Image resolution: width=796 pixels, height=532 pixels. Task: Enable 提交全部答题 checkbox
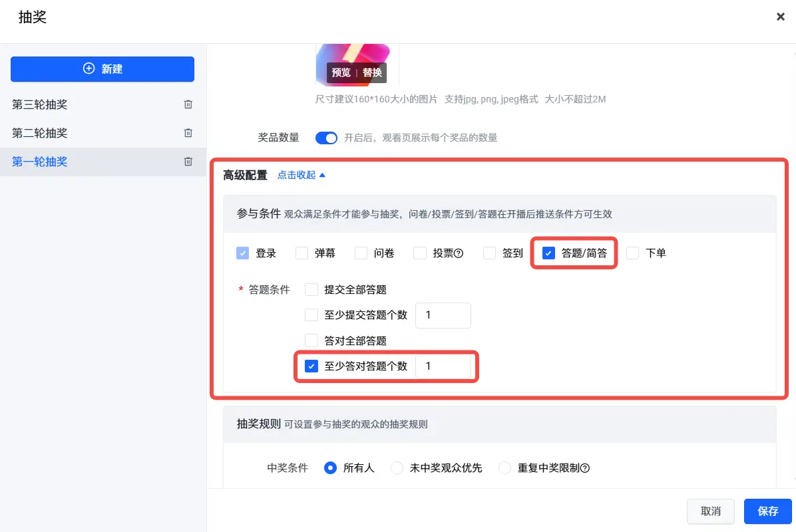(x=311, y=289)
